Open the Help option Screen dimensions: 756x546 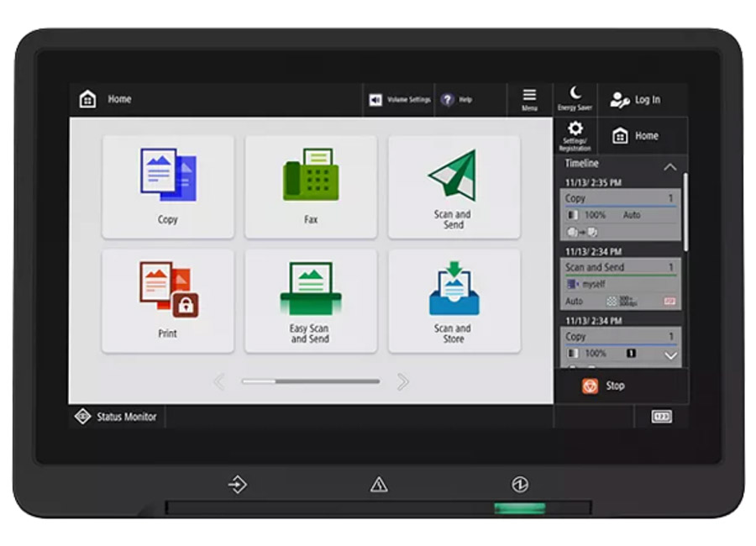coord(457,100)
